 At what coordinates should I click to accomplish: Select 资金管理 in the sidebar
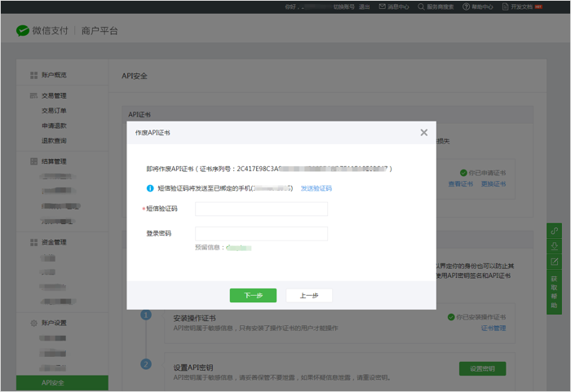(54, 242)
